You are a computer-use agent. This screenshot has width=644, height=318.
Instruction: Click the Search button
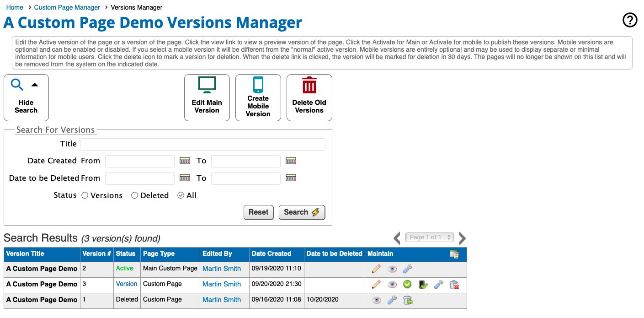302,212
